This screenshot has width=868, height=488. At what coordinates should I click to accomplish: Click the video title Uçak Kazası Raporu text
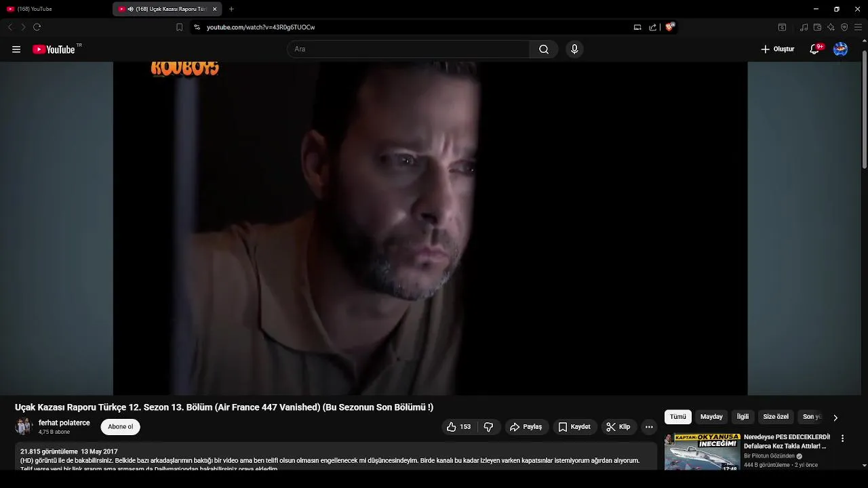point(224,407)
